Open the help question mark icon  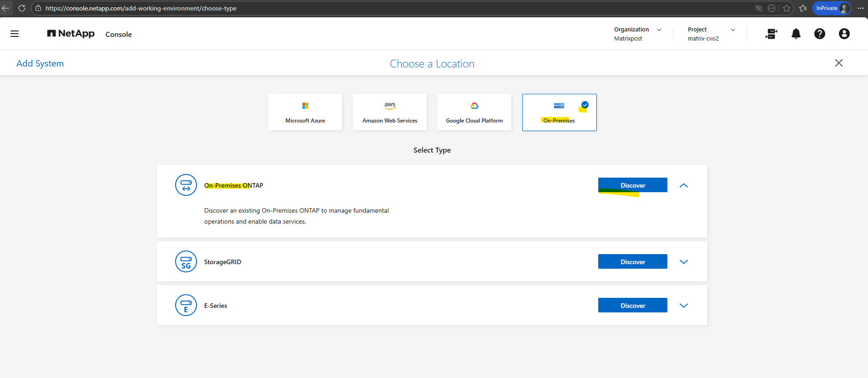point(819,34)
